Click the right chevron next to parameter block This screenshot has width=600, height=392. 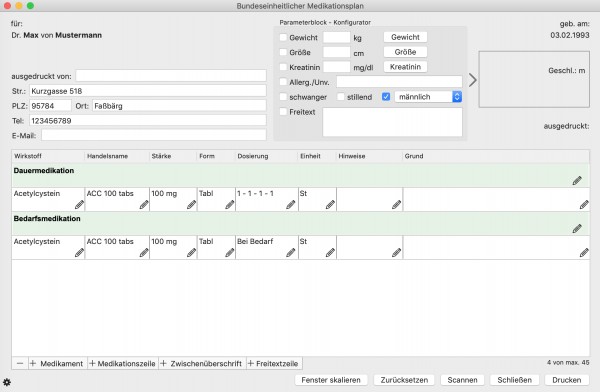tap(473, 80)
